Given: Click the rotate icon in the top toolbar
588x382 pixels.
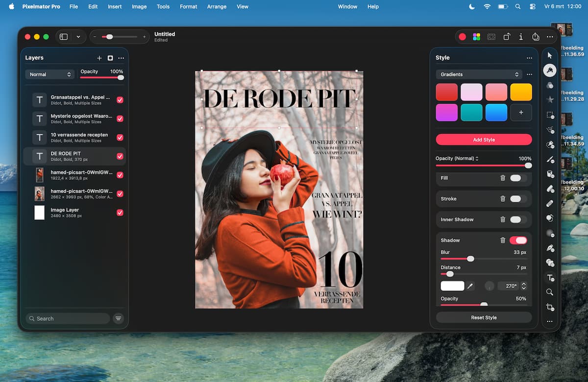Looking at the screenshot, I should pos(507,37).
